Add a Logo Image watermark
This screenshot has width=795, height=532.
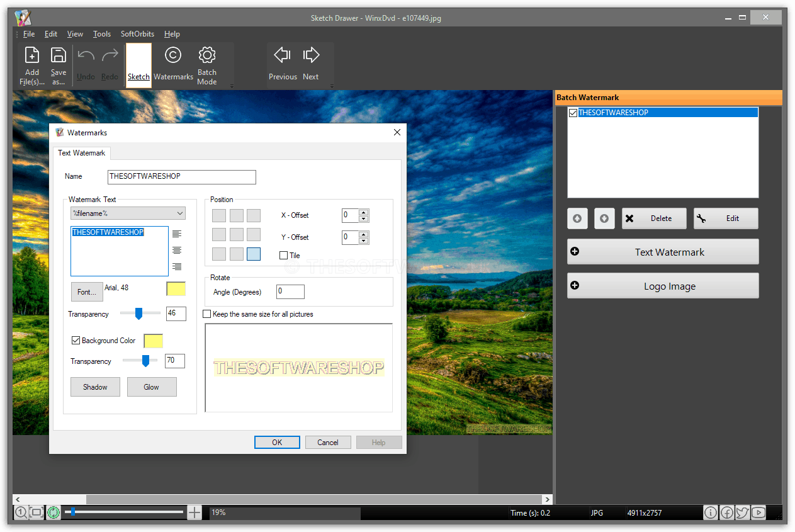[x=663, y=286]
